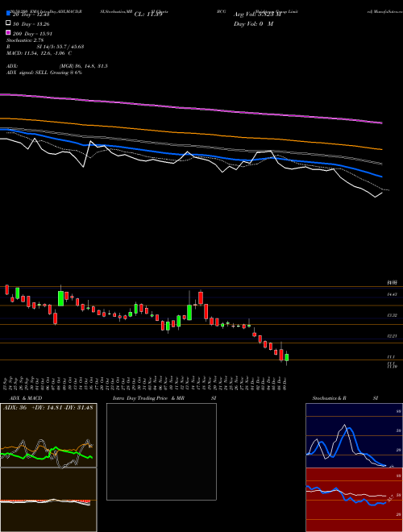Click the 'Stochastics & R SI' panel title
Image resolution: width=403 pixels, height=532 pixels.
pos(345,398)
